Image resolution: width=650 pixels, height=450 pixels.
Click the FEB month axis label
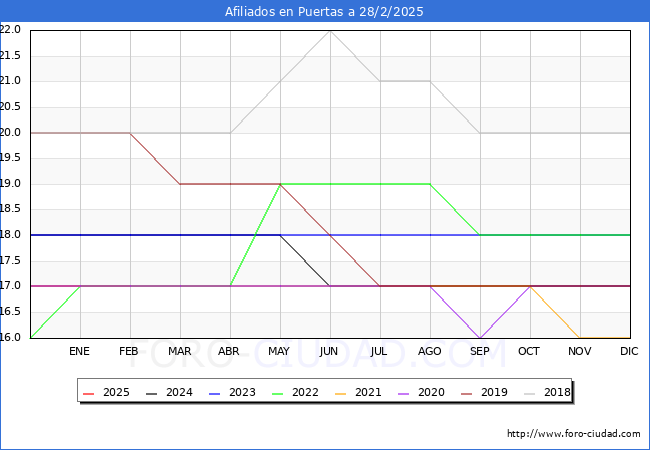click(x=129, y=351)
